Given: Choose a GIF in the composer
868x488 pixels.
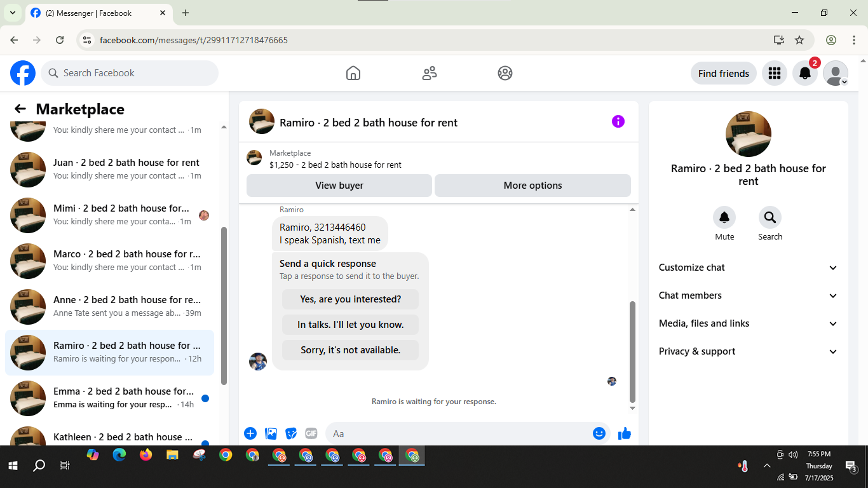Looking at the screenshot, I should pos(311,433).
